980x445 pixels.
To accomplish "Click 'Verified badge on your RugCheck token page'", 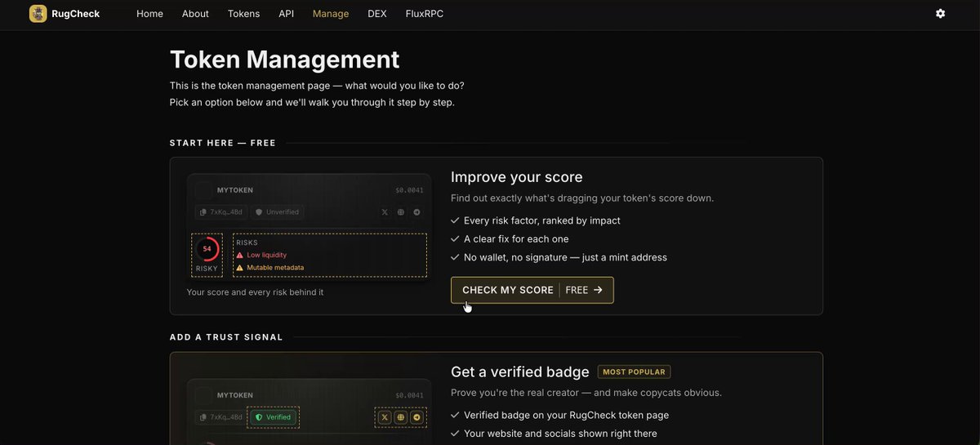I will (567, 415).
